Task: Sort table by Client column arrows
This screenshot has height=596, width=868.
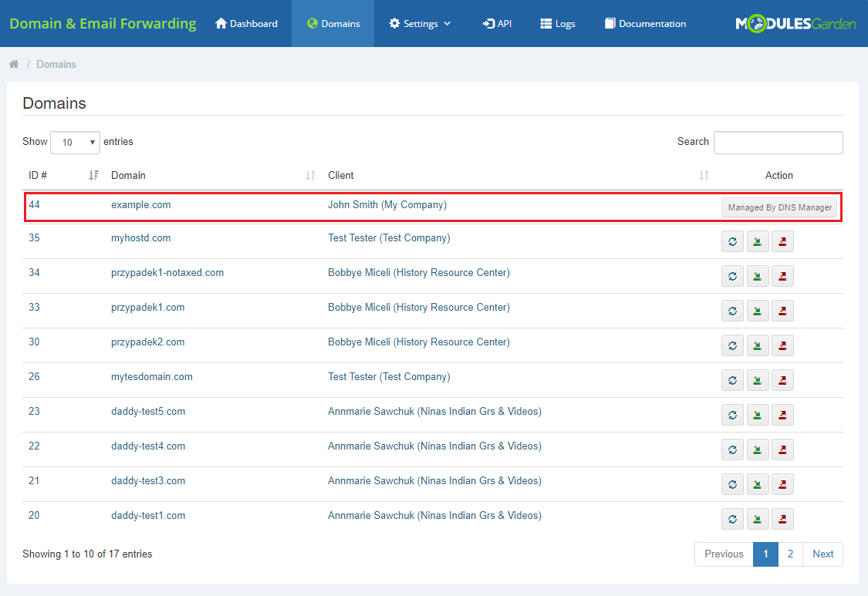Action: pyautogui.click(x=704, y=176)
